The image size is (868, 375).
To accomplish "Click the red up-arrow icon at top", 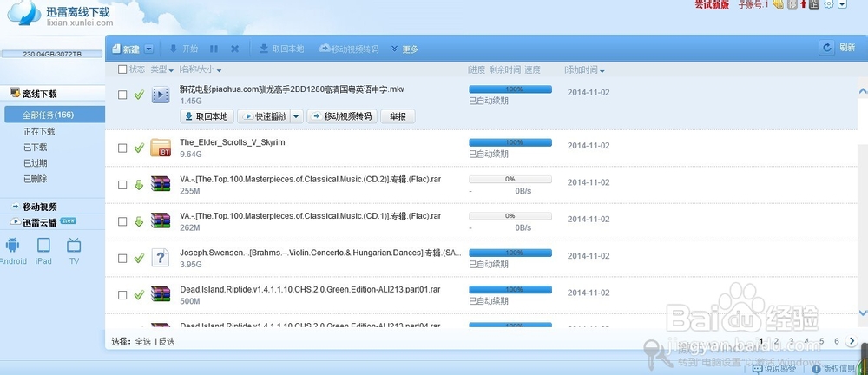I will click(803, 4).
